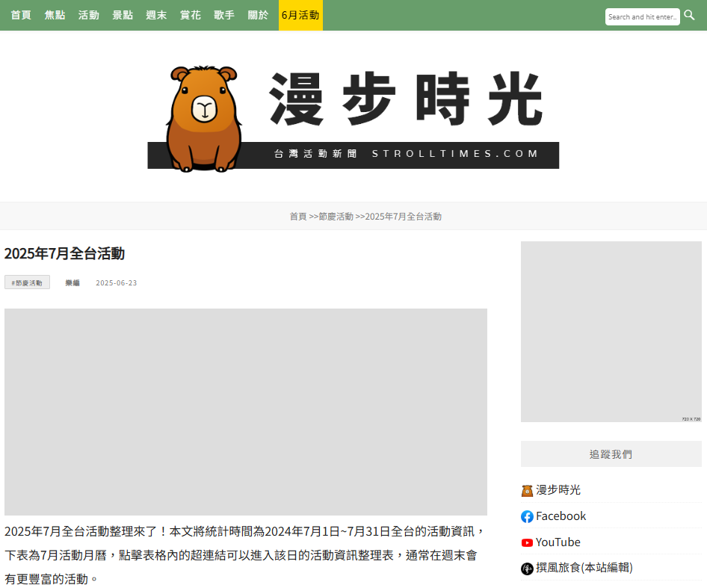Image resolution: width=707 pixels, height=588 pixels.
Task: Click the capybara mascot logo
Action: click(203, 118)
